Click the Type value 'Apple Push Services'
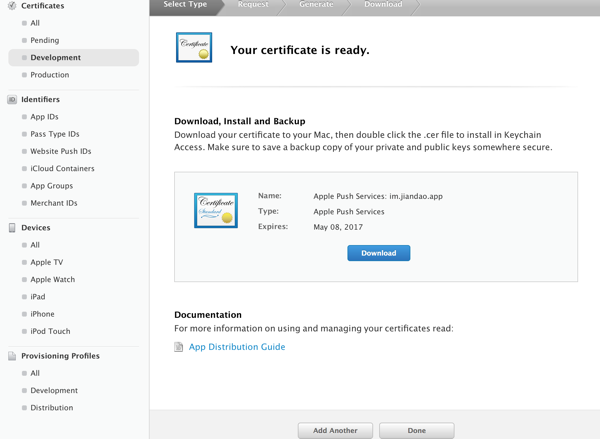This screenshot has width=600, height=439. click(x=349, y=212)
